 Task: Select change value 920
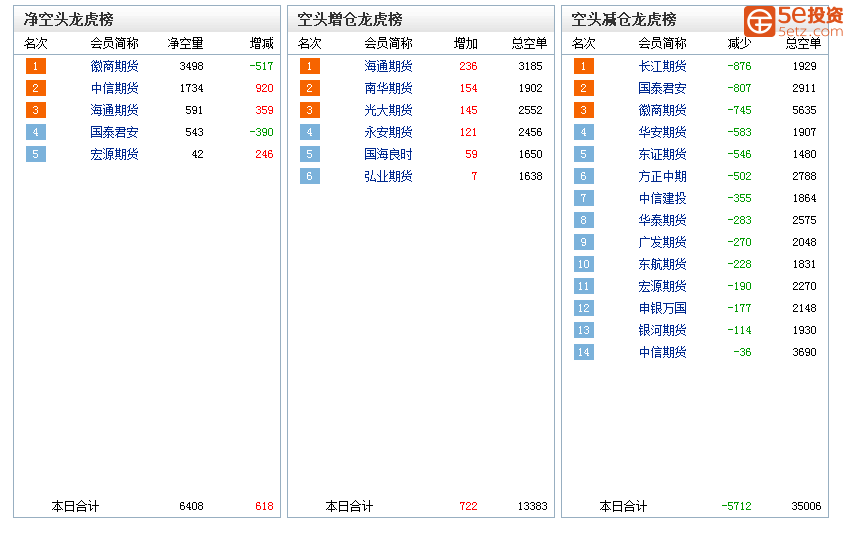[x=264, y=88]
